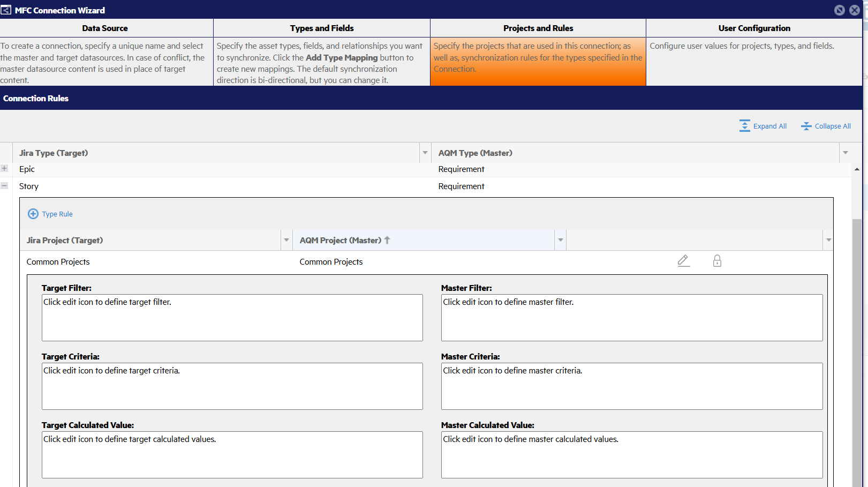
Task: Click the circle-slash icon in the title bar
Action: pos(839,10)
